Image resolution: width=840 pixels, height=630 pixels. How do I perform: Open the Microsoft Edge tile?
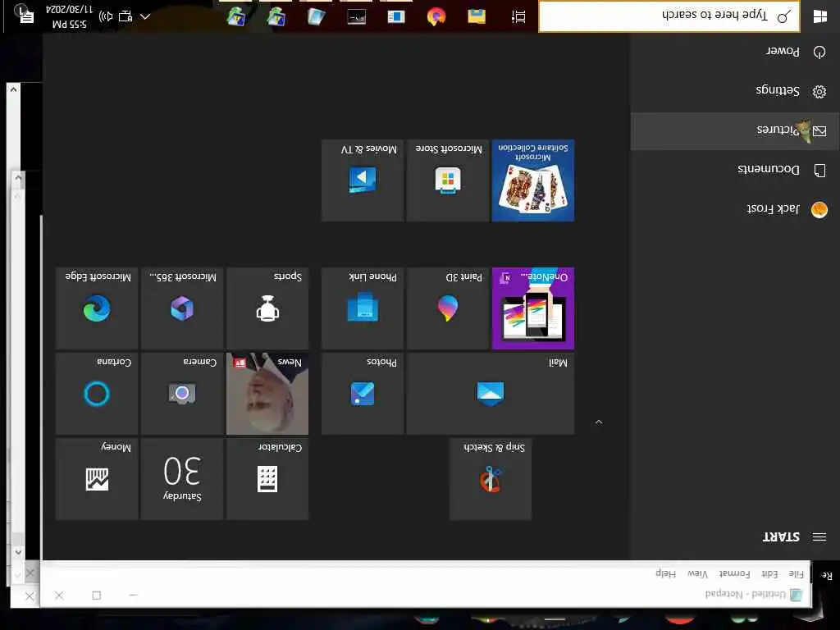[97, 308]
